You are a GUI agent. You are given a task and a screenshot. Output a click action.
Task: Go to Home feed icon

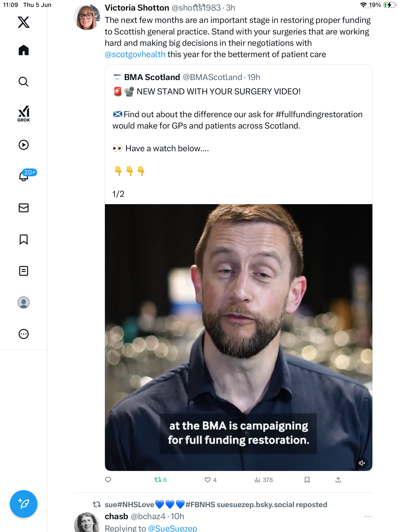[x=24, y=50]
